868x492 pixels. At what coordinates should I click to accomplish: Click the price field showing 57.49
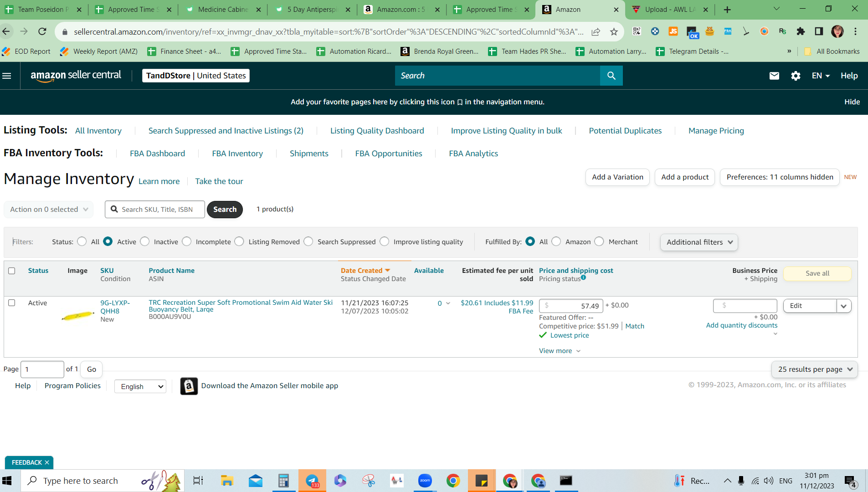point(571,306)
